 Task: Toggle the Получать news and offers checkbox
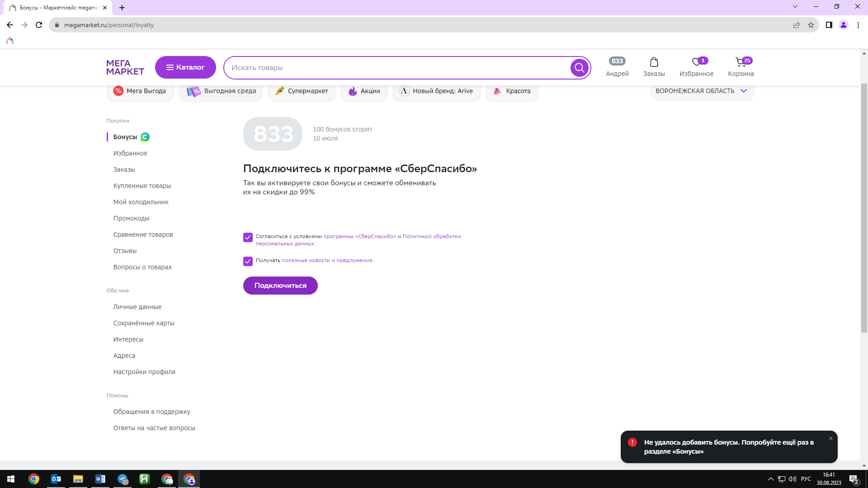[248, 261]
